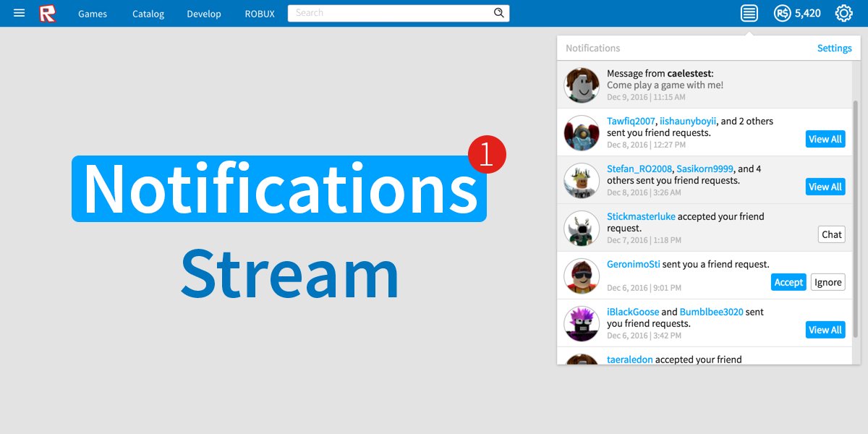868x434 pixels.
Task: Open notification Settings link
Action: 835,48
